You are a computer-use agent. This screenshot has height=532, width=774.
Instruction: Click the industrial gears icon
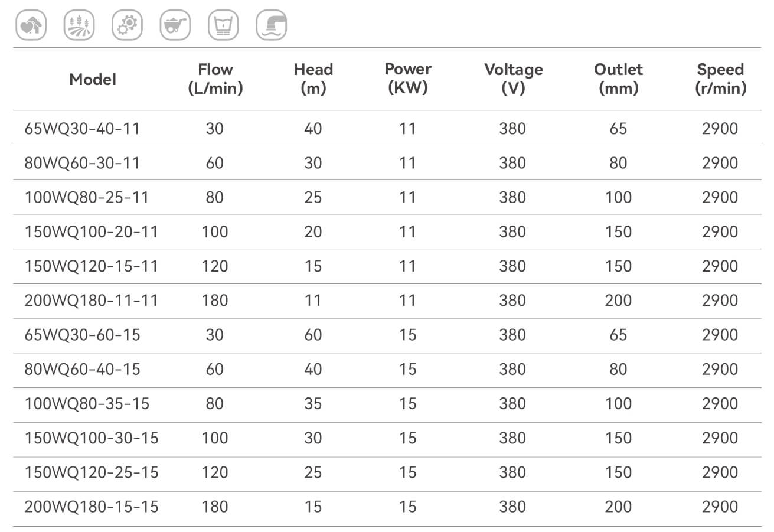coord(127,25)
